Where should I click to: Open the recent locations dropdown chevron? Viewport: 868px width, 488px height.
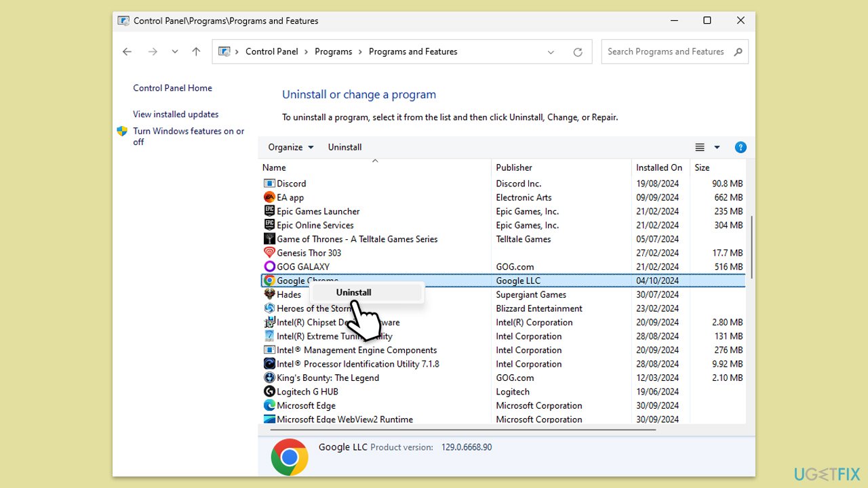point(175,52)
